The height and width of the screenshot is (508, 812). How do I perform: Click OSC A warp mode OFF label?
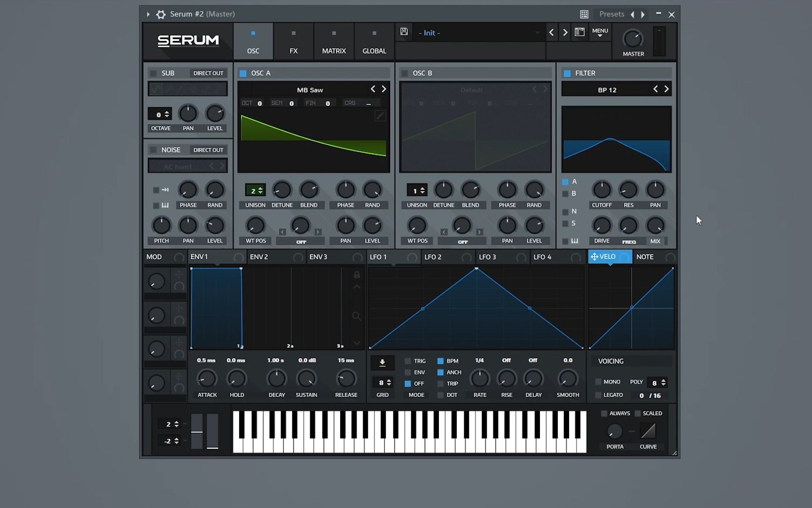tap(301, 242)
